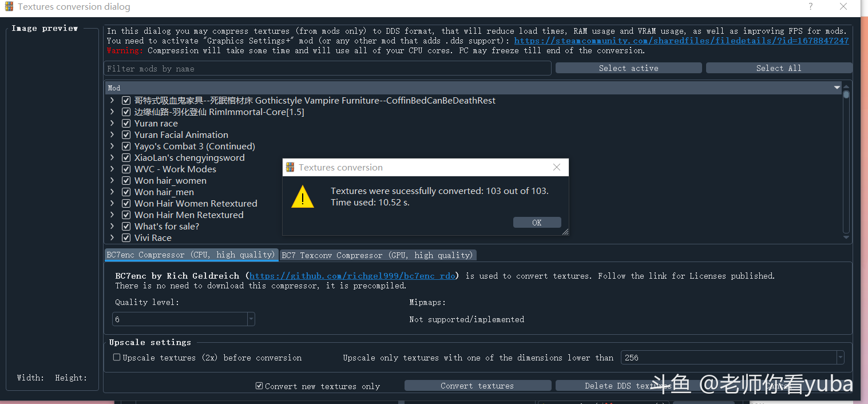868x404 pixels.
Task: Open the upscale dimension 256 dropdown
Action: (840, 358)
